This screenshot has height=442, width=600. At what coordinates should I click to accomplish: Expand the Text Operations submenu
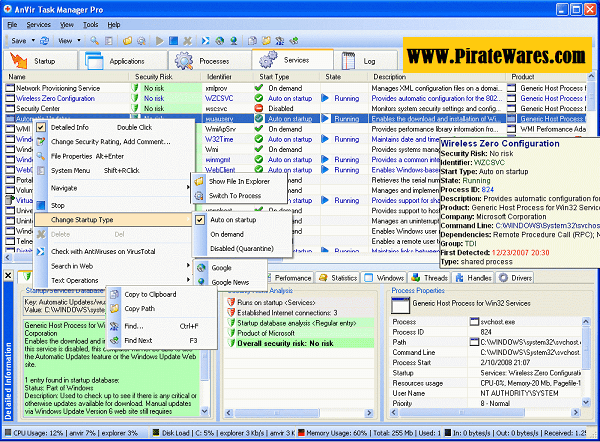(113, 281)
